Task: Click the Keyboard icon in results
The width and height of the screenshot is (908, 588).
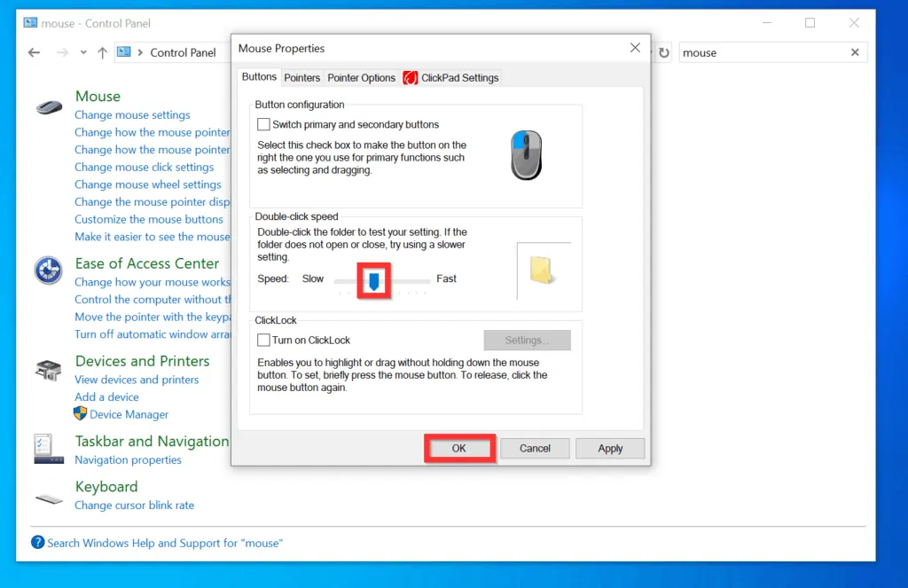Action: click(48, 498)
